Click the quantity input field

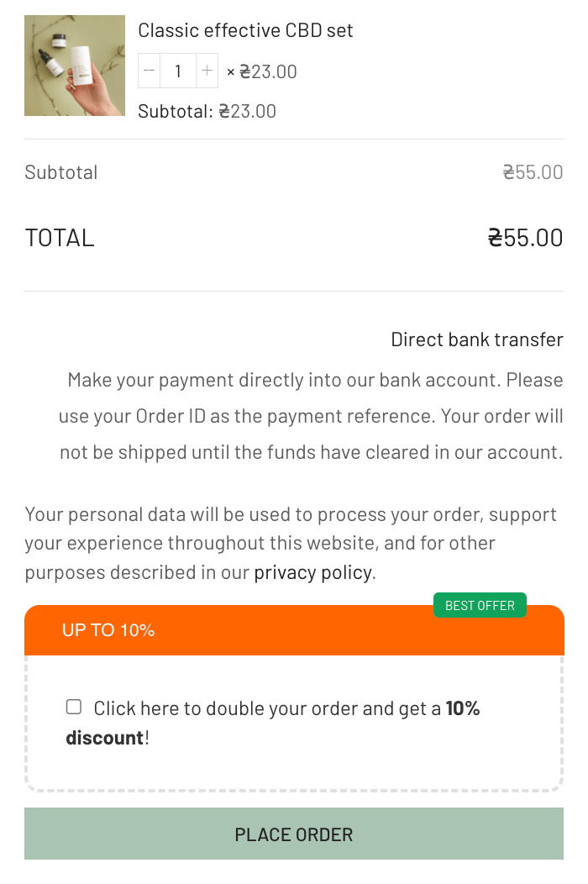[x=177, y=71]
